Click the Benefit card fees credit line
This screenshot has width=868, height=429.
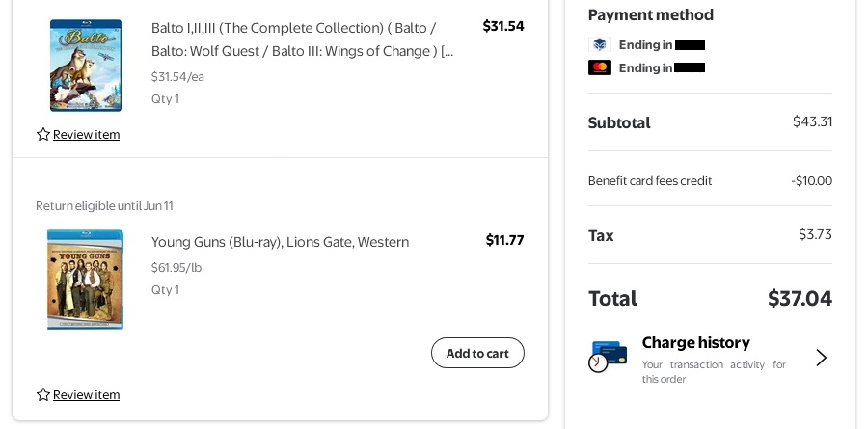650,180
